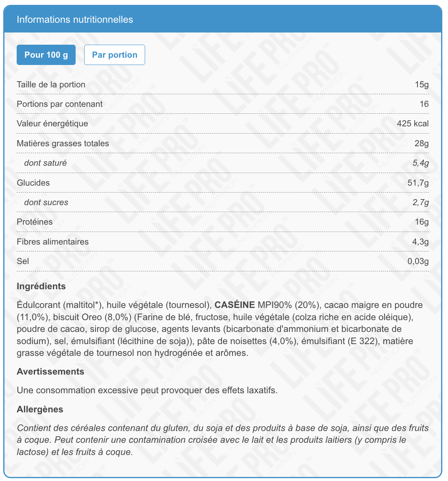448x481 pixels.
Task: Select the '51,7g' carbohydrate value
Action: pyautogui.click(x=418, y=183)
